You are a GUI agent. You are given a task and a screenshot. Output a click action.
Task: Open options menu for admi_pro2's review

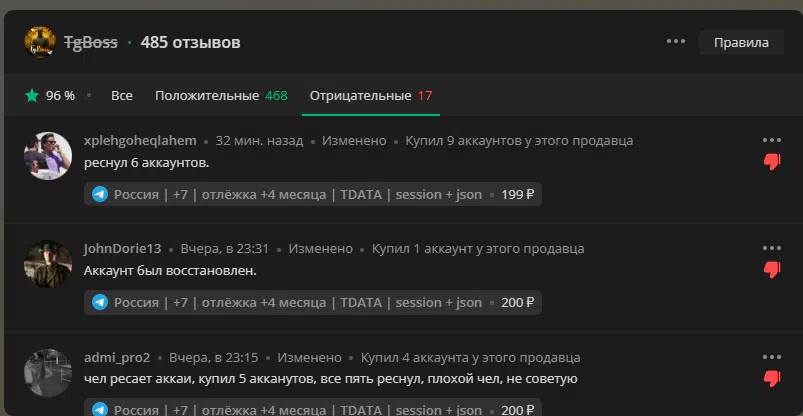tap(772, 357)
